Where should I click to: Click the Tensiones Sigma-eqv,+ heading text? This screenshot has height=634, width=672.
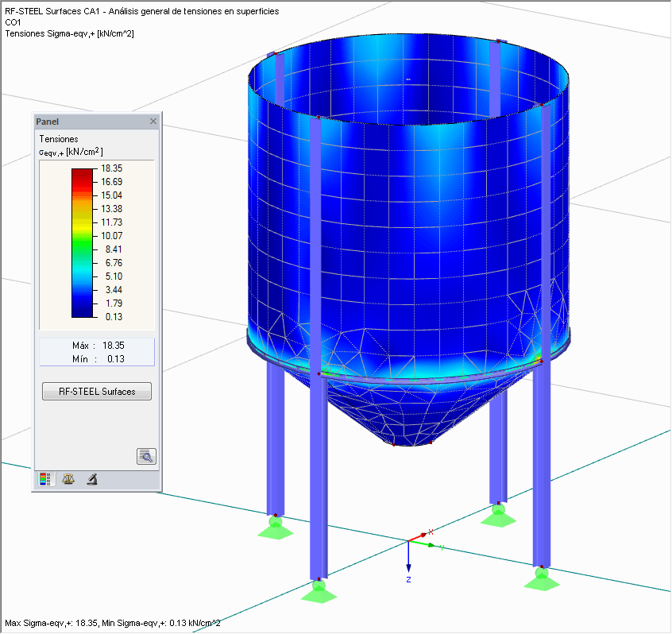click(x=69, y=33)
